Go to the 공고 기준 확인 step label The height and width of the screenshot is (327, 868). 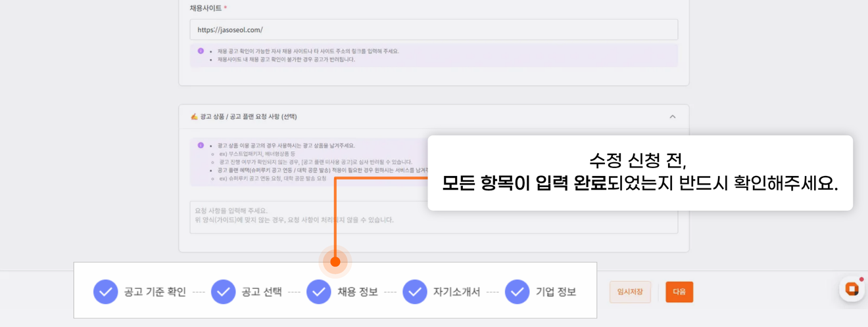pos(155,292)
